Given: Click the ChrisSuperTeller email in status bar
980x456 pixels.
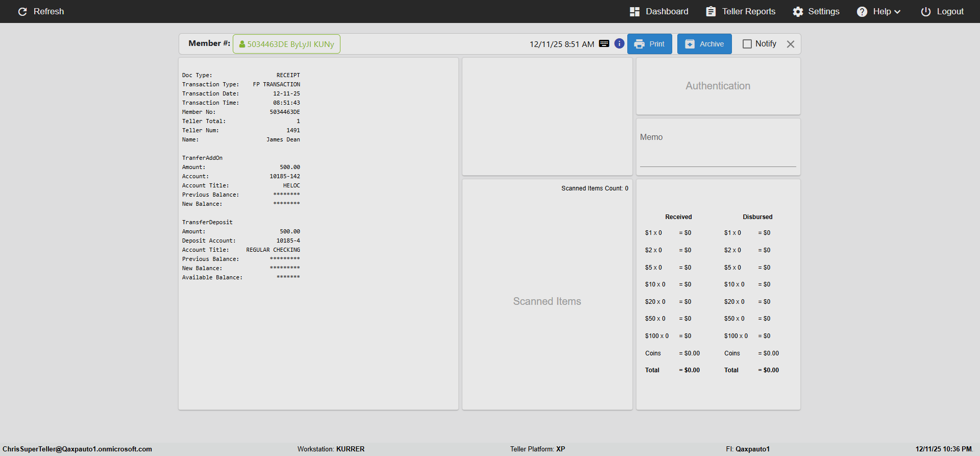Looking at the screenshot, I should pyautogui.click(x=77, y=449).
